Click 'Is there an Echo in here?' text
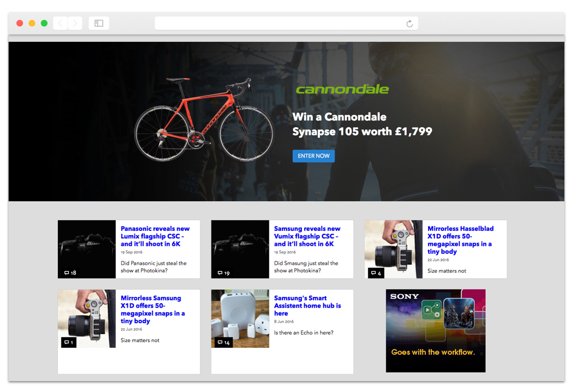The image size is (573, 392). point(304,333)
